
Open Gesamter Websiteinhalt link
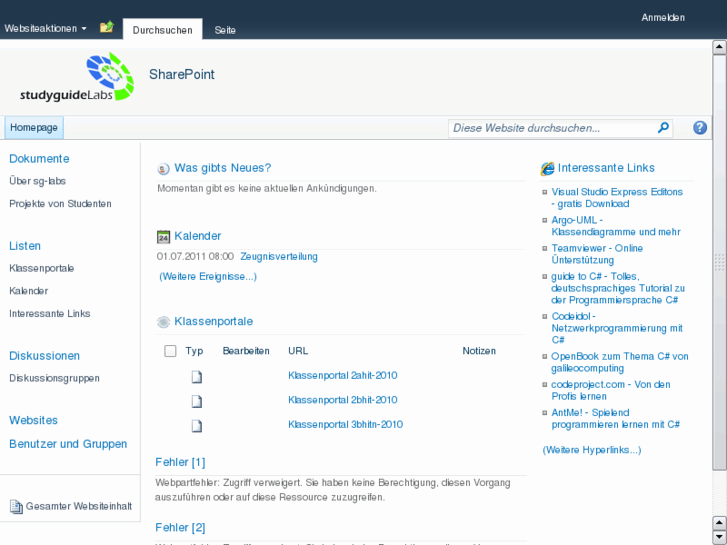tap(79, 506)
